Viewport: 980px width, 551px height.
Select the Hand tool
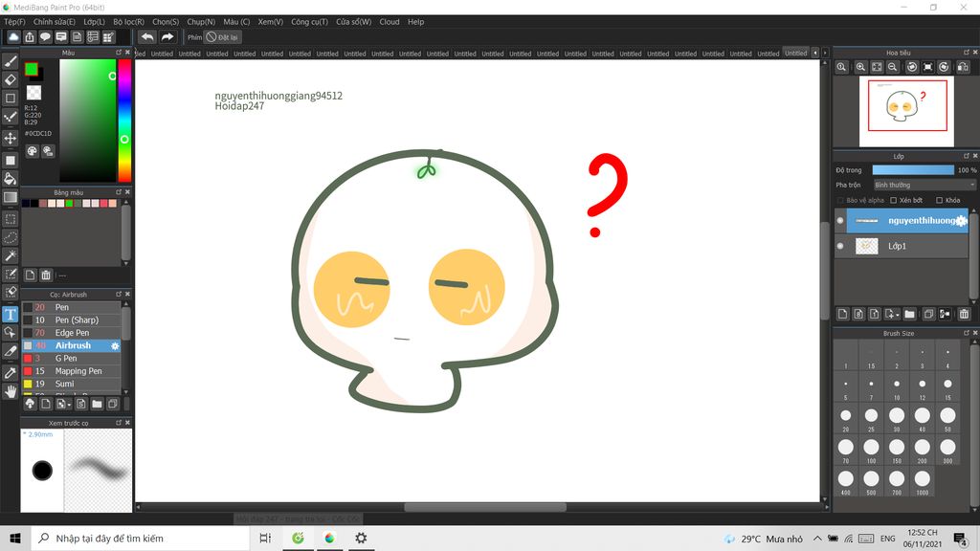tap(10, 391)
